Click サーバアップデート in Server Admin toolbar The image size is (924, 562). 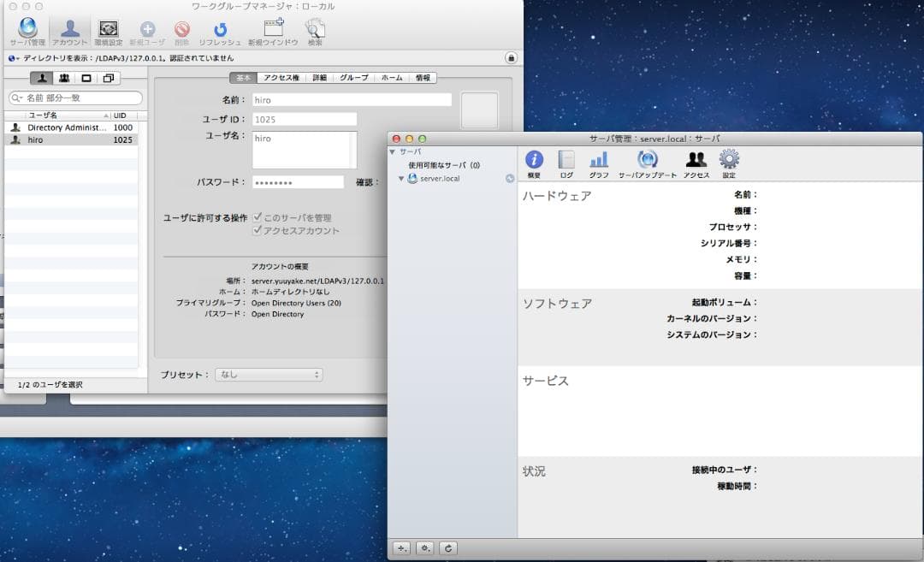click(x=648, y=162)
